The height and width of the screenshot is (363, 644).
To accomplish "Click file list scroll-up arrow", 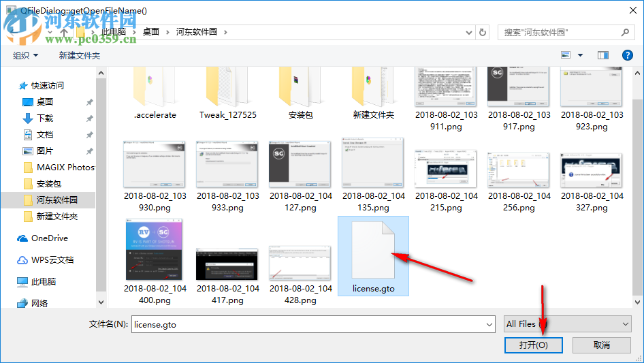I will click(x=637, y=73).
